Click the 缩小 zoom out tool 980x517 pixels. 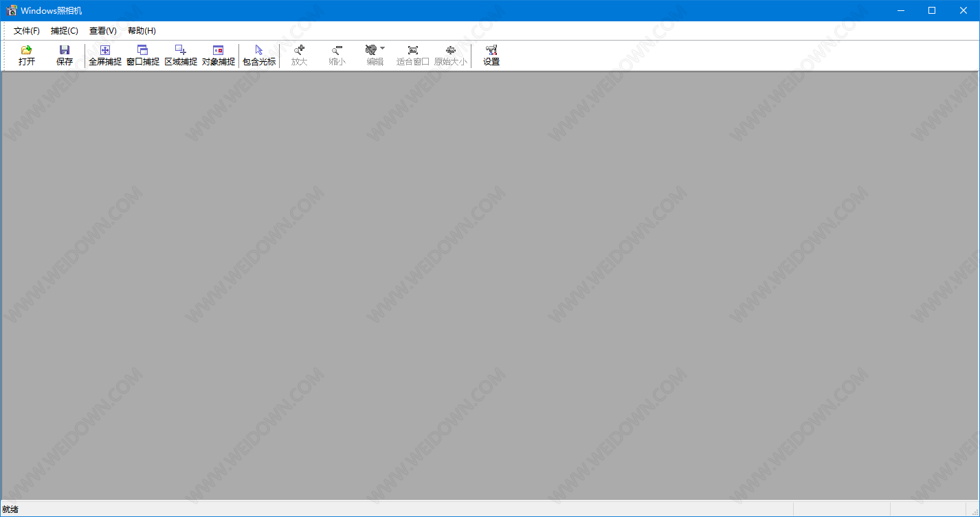click(x=337, y=55)
